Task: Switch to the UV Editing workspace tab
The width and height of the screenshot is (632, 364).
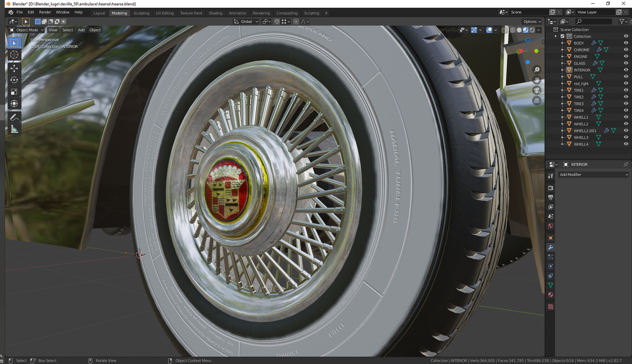Action: (165, 13)
